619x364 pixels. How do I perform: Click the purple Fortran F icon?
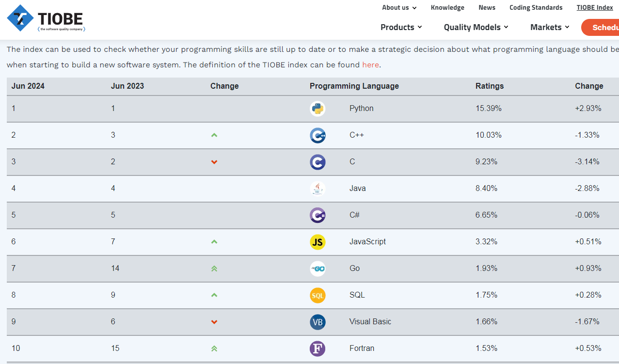tap(317, 348)
